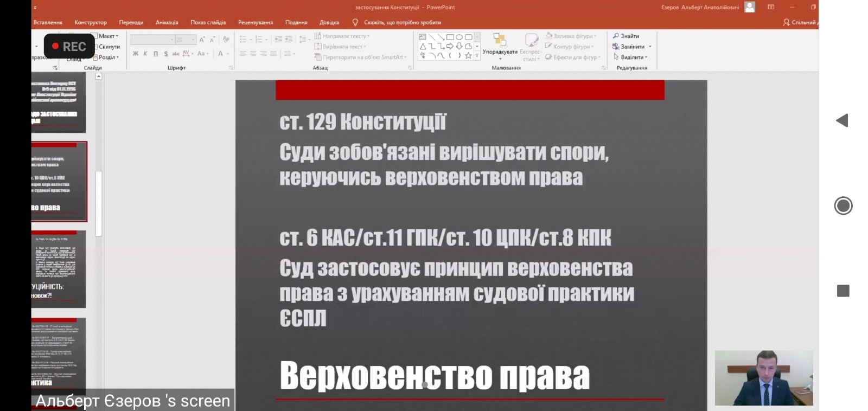
Task: Select the highlighted slide thumbnail in panel
Action: point(59,182)
